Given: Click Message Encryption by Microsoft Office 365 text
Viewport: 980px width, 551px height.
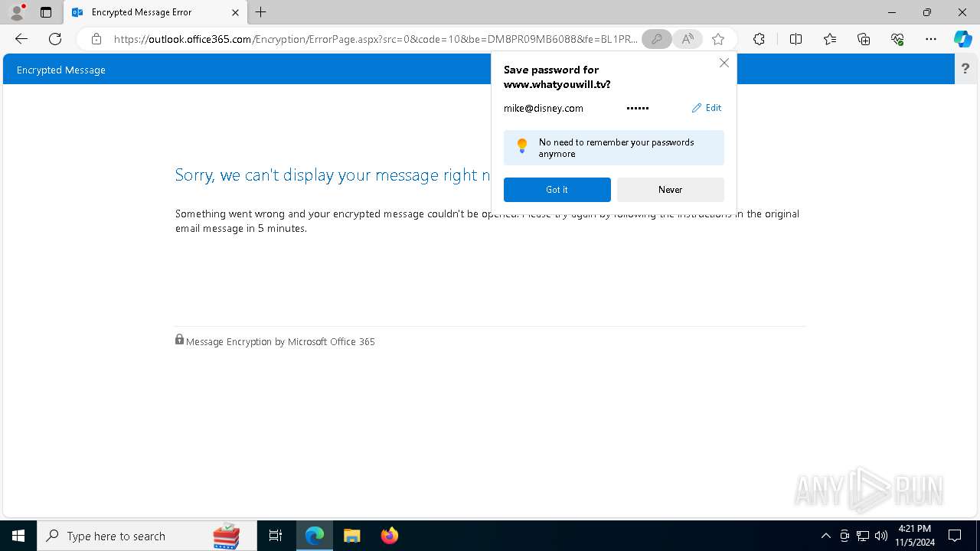Looking at the screenshot, I should coord(280,342).
